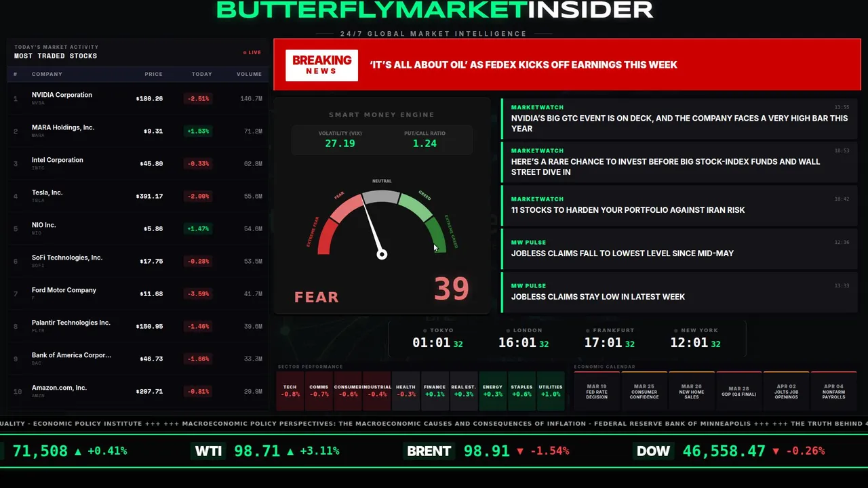
Task: Select the UTILITIES sector tile
Action: click(551, 391)
